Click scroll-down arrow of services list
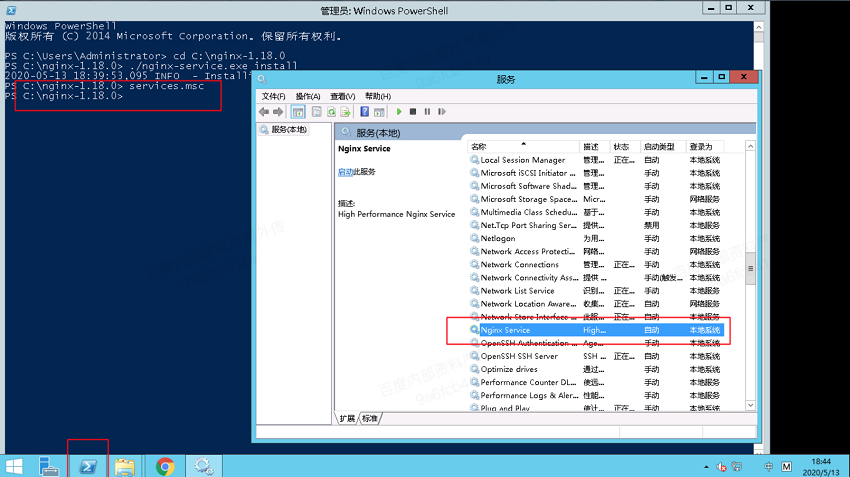850x477 pixels. pyautogui.click(x=750, y=405)
